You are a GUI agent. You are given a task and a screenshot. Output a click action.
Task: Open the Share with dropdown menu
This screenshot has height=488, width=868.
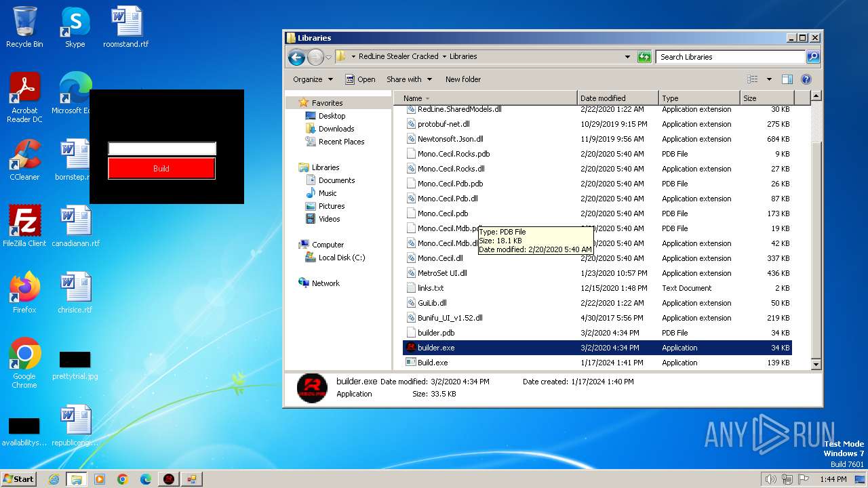tap(408, 79)
